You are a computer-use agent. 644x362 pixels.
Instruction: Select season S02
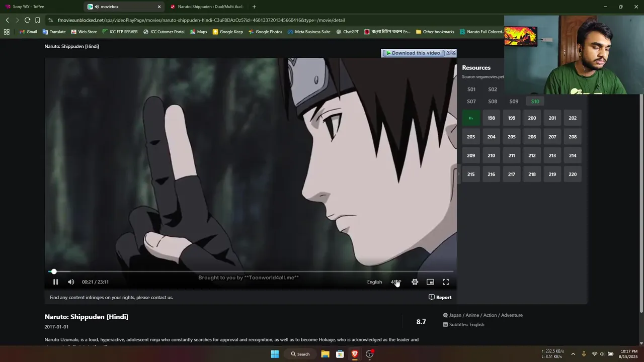[493, 89]
